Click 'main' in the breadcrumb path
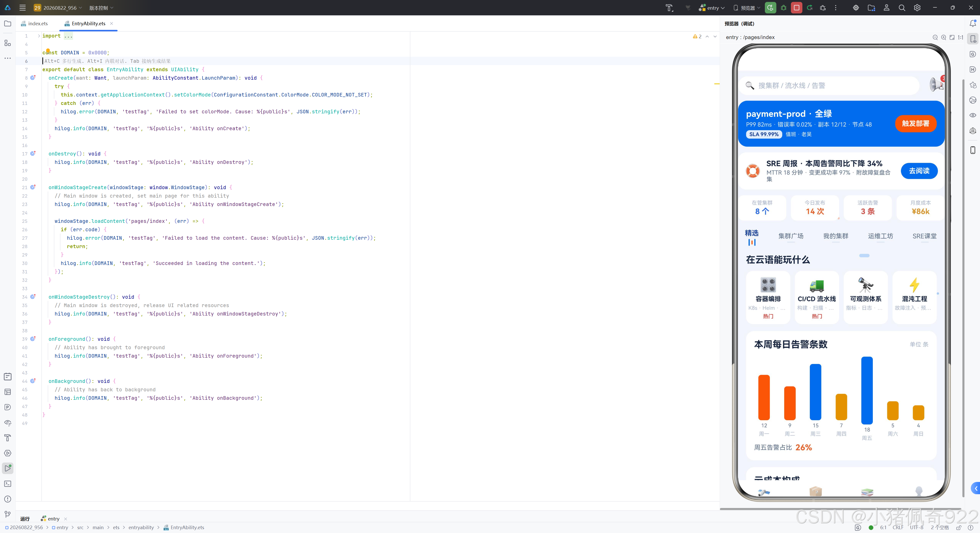Image resolution: width=980 pixels, height=533 pixels. (x=98, y=528)
